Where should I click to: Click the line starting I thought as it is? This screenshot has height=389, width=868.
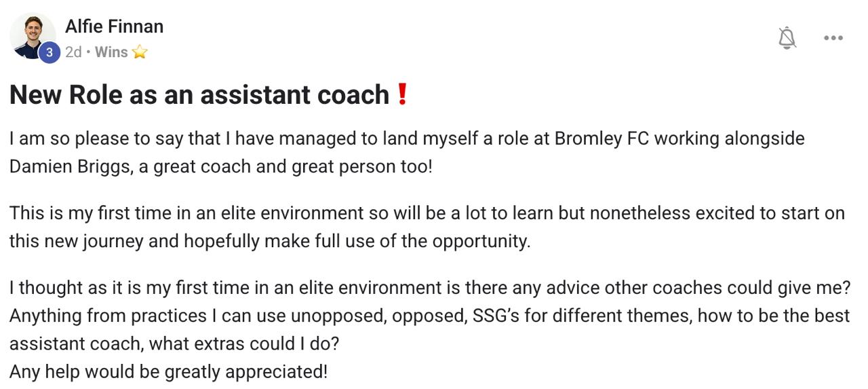[x=429, y=288]
